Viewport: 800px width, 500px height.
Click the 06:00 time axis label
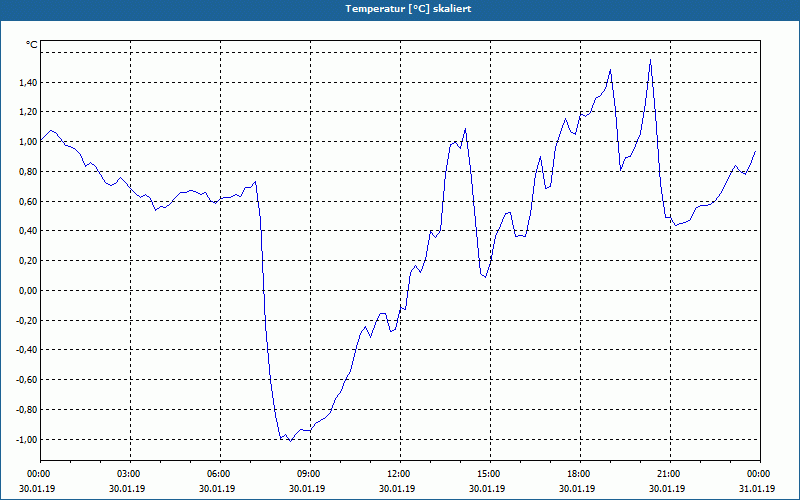pos(220,474)
